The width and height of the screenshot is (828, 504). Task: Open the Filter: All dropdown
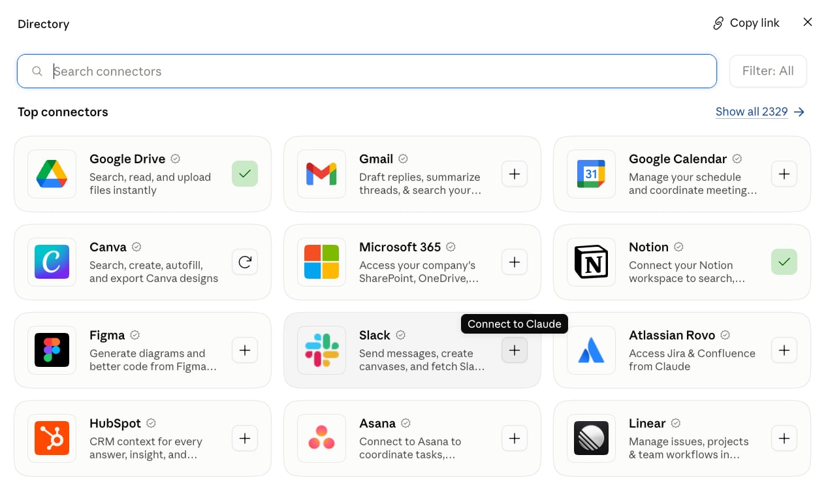[768, 71]
